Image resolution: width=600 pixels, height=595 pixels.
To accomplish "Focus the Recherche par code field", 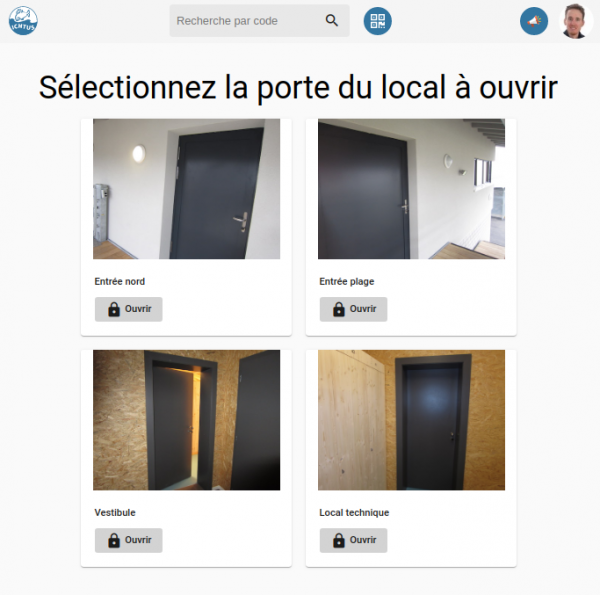I will 259,21.
